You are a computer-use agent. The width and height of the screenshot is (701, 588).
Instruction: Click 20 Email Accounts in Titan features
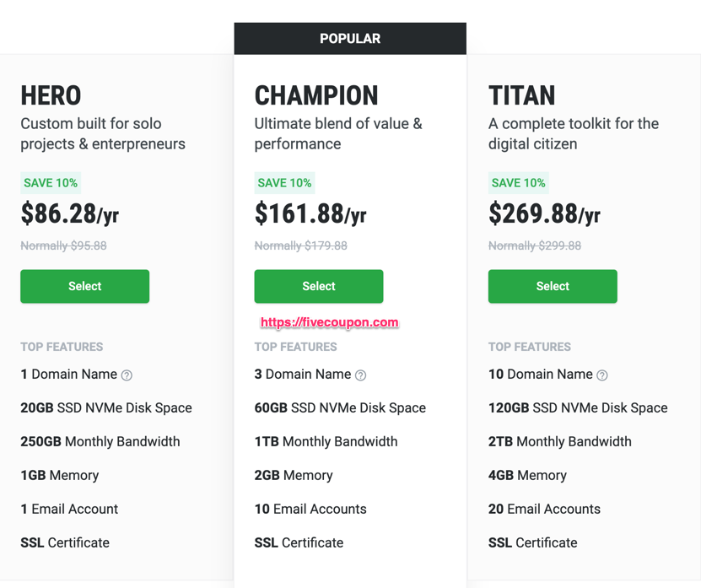(x=544, y=509)
